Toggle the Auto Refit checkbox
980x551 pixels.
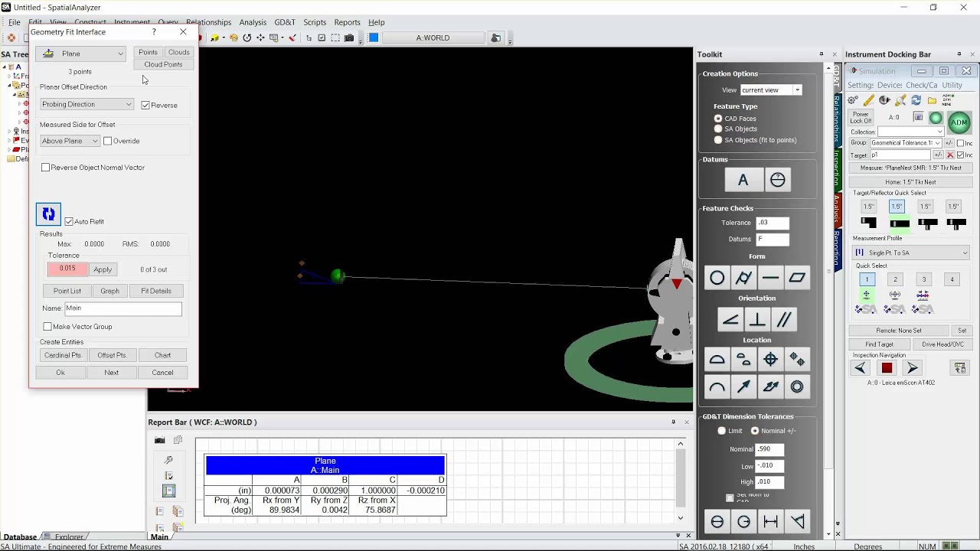click(69, 222)
